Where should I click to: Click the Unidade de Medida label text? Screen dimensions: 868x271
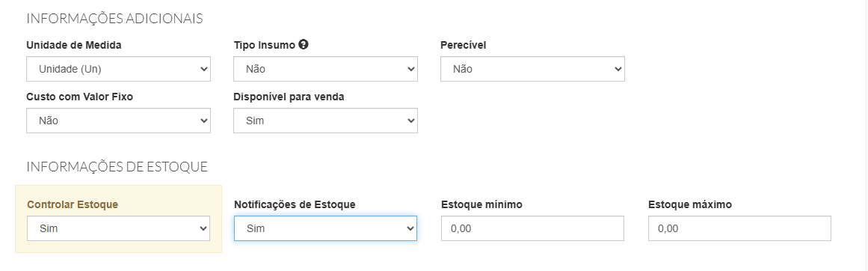pyautogui.click(x=73, y=46)
